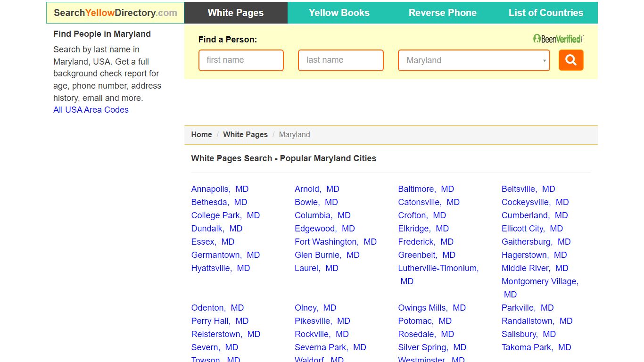This screenshot has width=644, height=362.
Task: Open Bethesda, MD listing
Action: click(x=219, y=202)
